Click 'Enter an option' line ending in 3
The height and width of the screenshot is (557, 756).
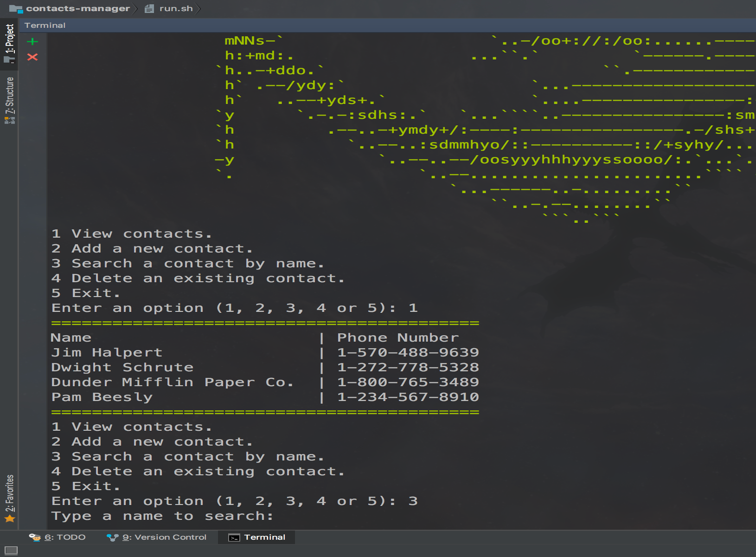pos(235,501)
